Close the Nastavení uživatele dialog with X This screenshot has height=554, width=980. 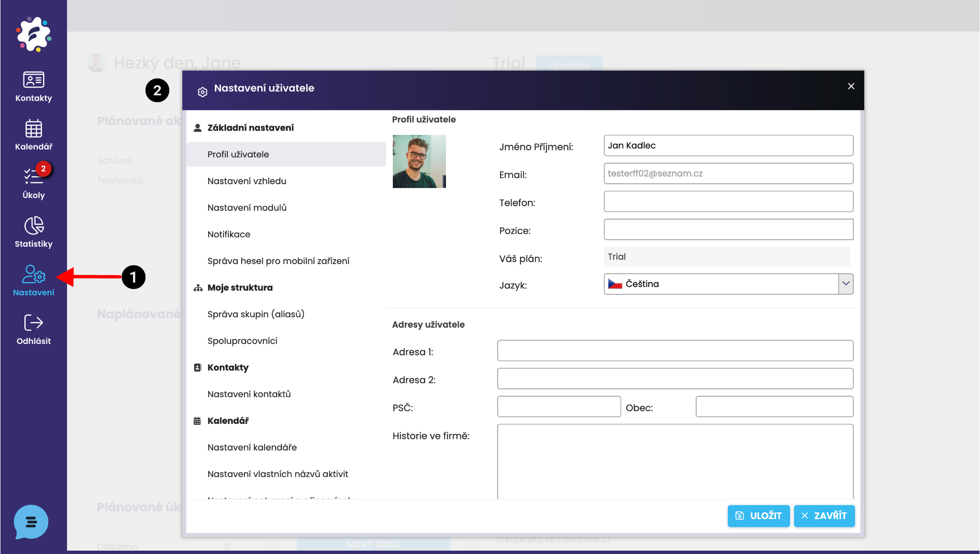pyautogui.click(x=851, y=86)
